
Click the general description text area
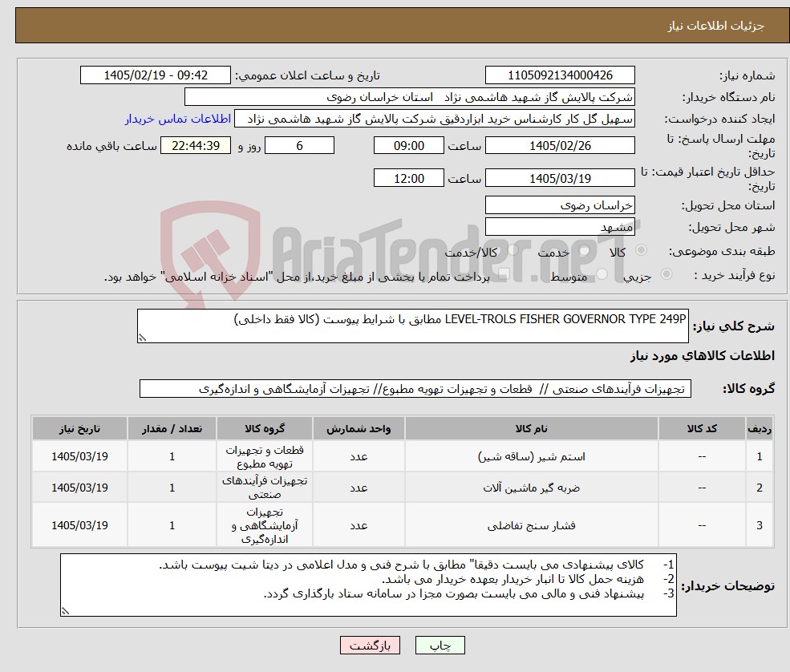pyautogui.click(x=412, y=326)
